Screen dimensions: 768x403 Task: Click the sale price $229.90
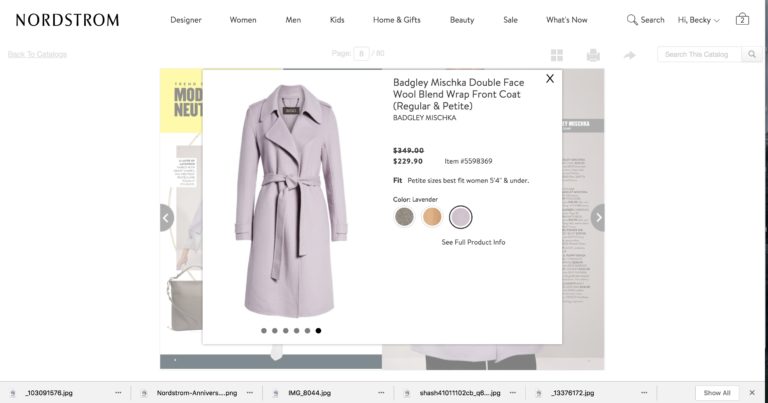tap(408, 161)
